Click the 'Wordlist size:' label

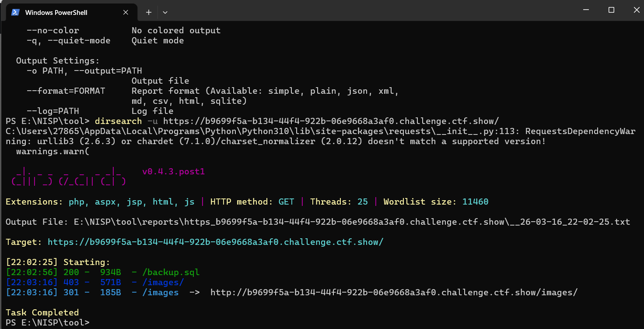(420, 202)
